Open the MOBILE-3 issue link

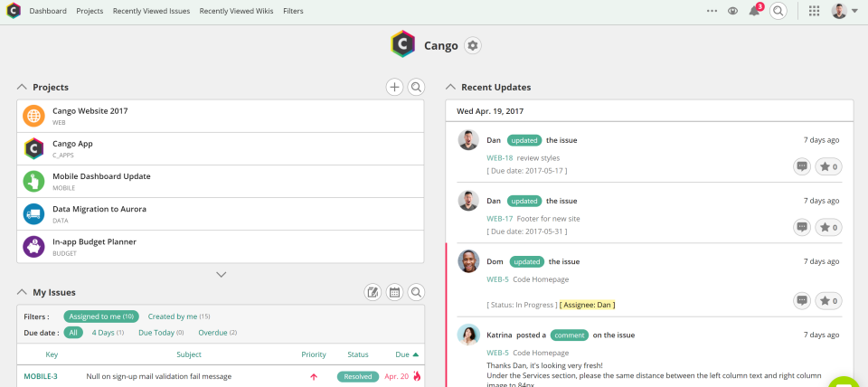[41, 376]
